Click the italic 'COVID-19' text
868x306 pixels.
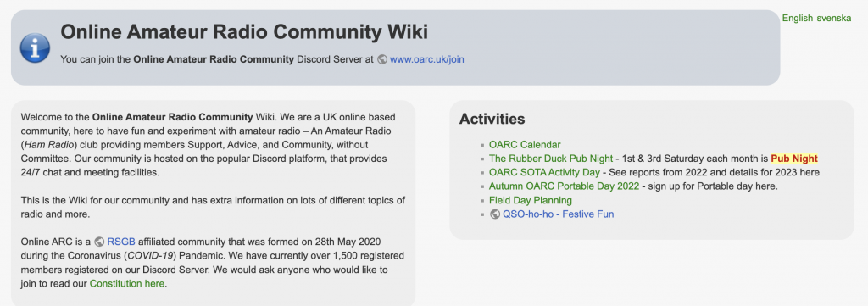tap(151, 256)
